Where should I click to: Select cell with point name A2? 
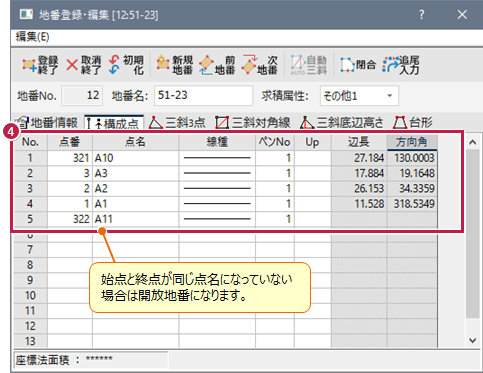pos(135,188)
